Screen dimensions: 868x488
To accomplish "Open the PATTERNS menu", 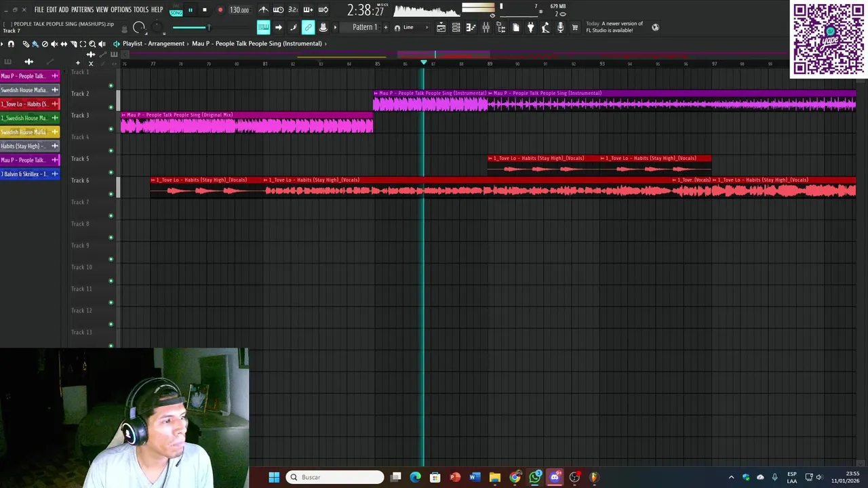I will click(x=82, y=9).
